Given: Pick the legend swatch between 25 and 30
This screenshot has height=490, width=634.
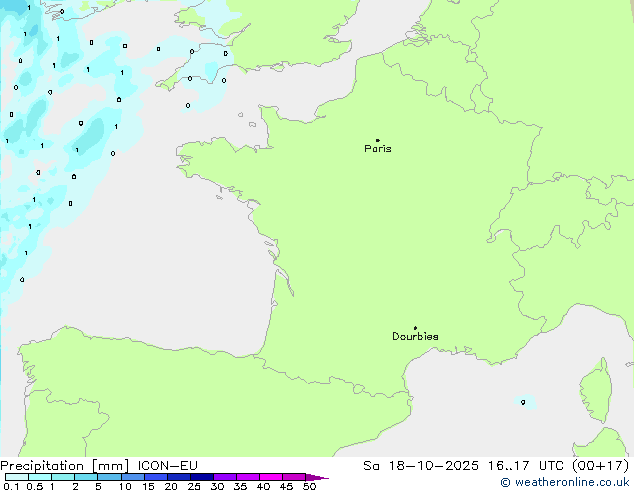Looking at the screenshot, I should [201, 477].
